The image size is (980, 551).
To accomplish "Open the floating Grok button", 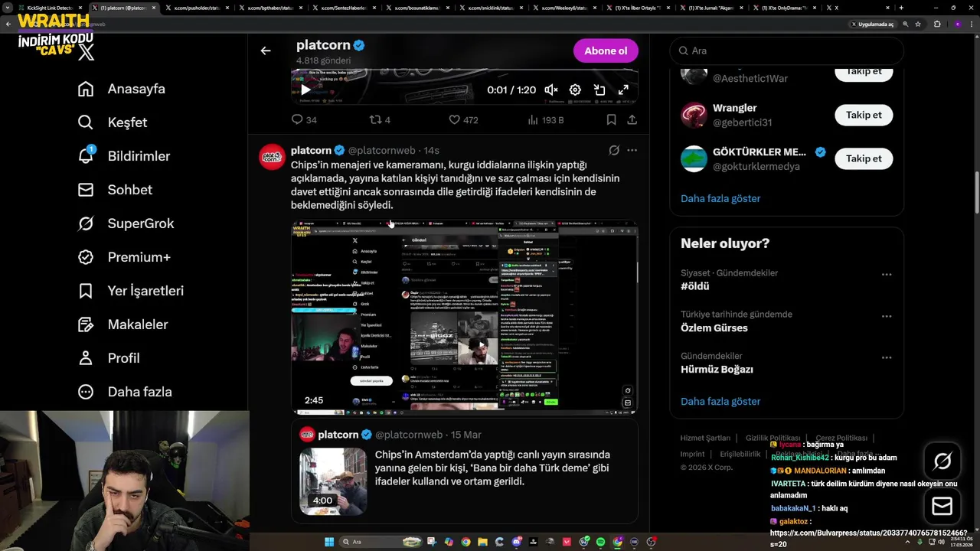I will point(942,461).
